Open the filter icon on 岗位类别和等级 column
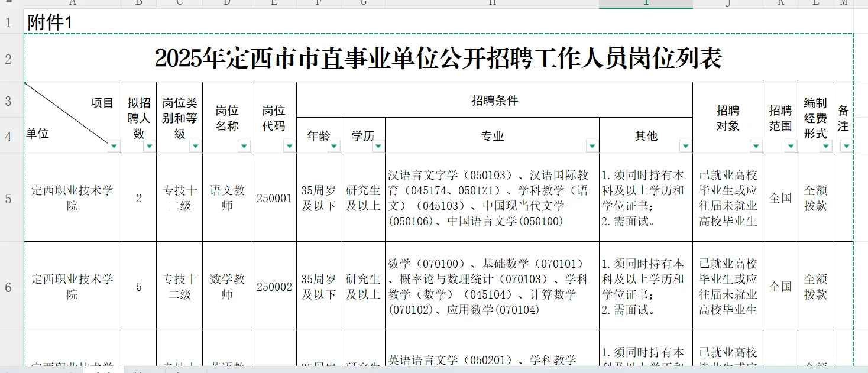Screen dimensions: 868x373 [195, 146]
